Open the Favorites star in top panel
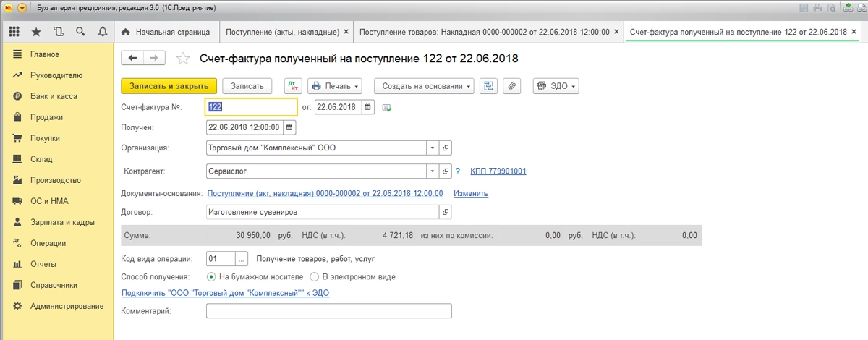Image resolution: width=868 pixels, height=340 pixels. pyautogui.click(x=35, y=32)
